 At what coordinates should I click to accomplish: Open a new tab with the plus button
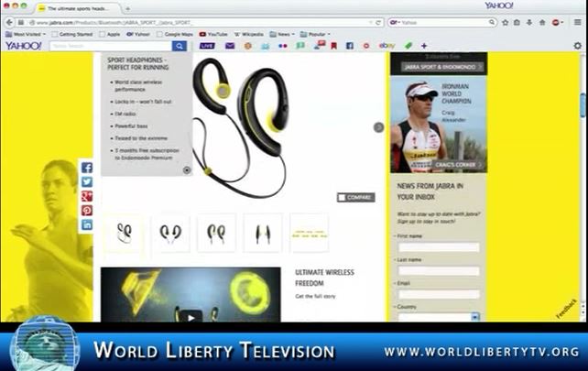(x=127, y=8)
